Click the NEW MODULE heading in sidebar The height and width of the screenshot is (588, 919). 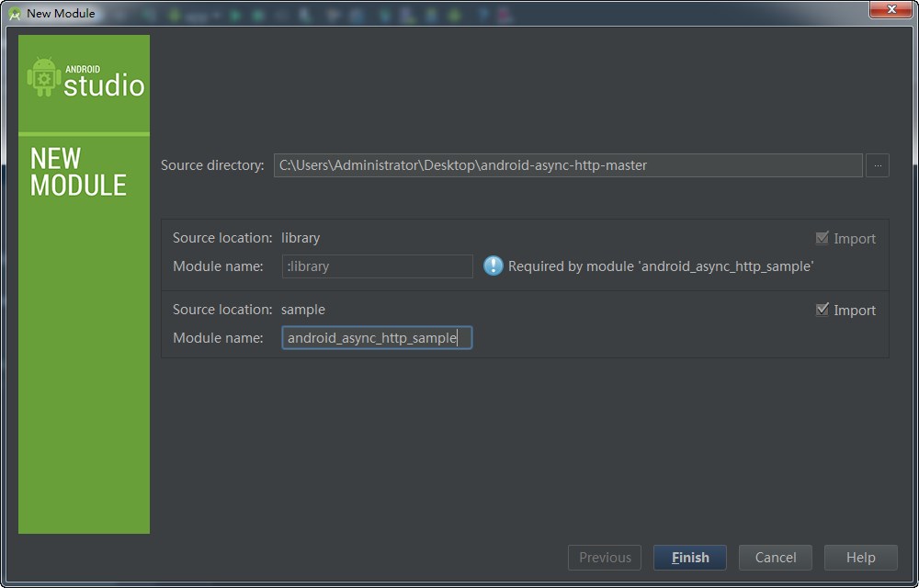[78, 172]
